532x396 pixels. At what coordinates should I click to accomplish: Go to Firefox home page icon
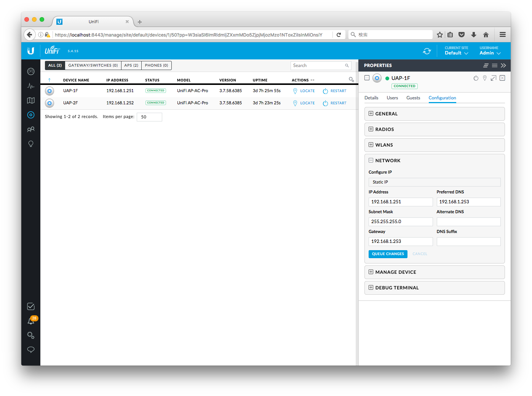click(486, 35)
